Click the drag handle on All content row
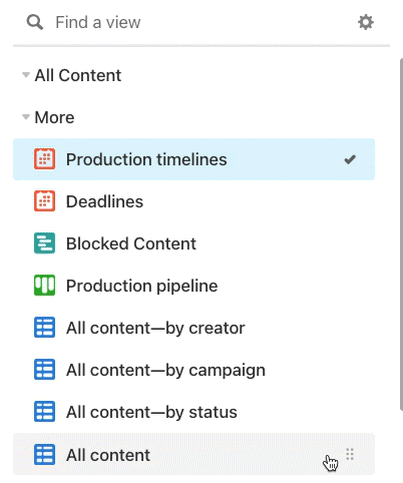403x483 pixels. coord(350,454)
